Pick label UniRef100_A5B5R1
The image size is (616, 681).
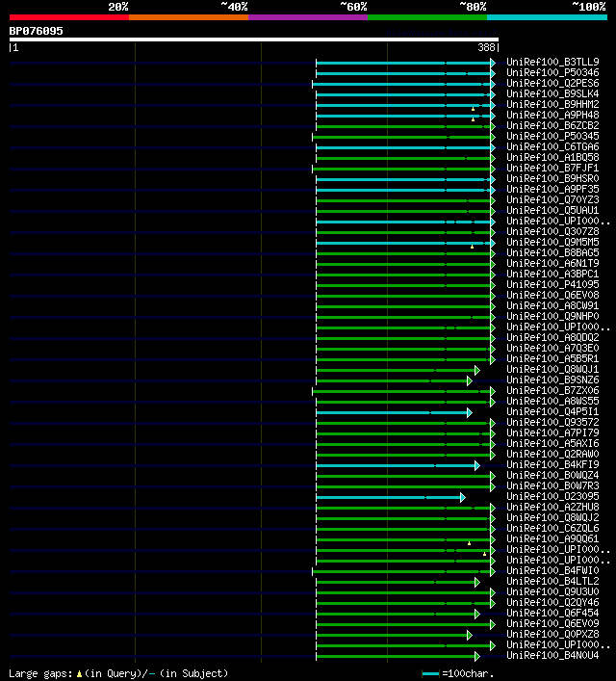coord(552,358)
